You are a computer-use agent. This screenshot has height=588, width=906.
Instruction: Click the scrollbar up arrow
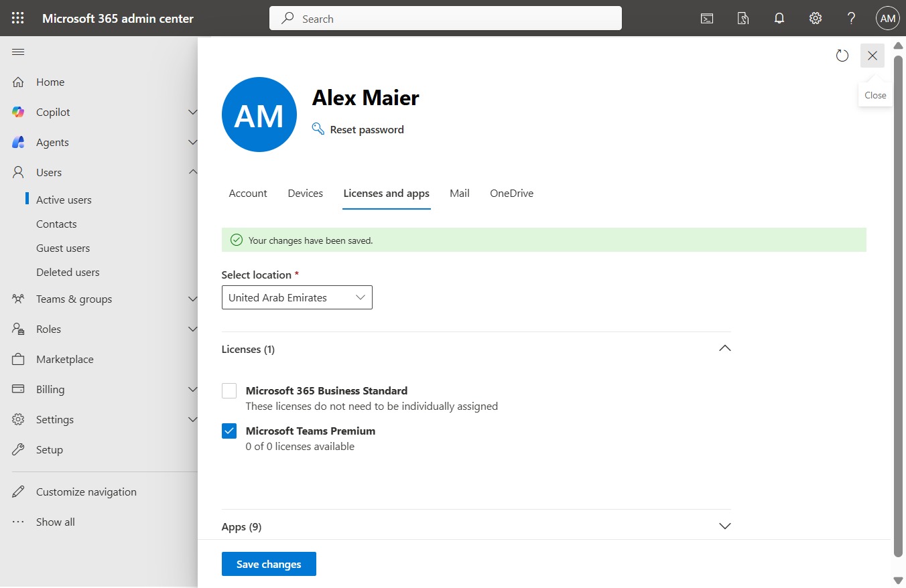(x=899, y=46)
